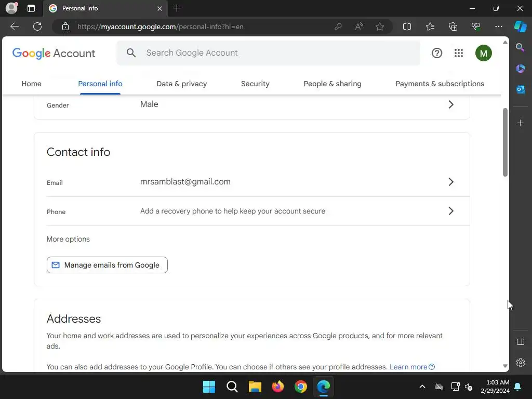Expand the Gender row chevron
The image size is (532, 399).
[x=451, y=104]
